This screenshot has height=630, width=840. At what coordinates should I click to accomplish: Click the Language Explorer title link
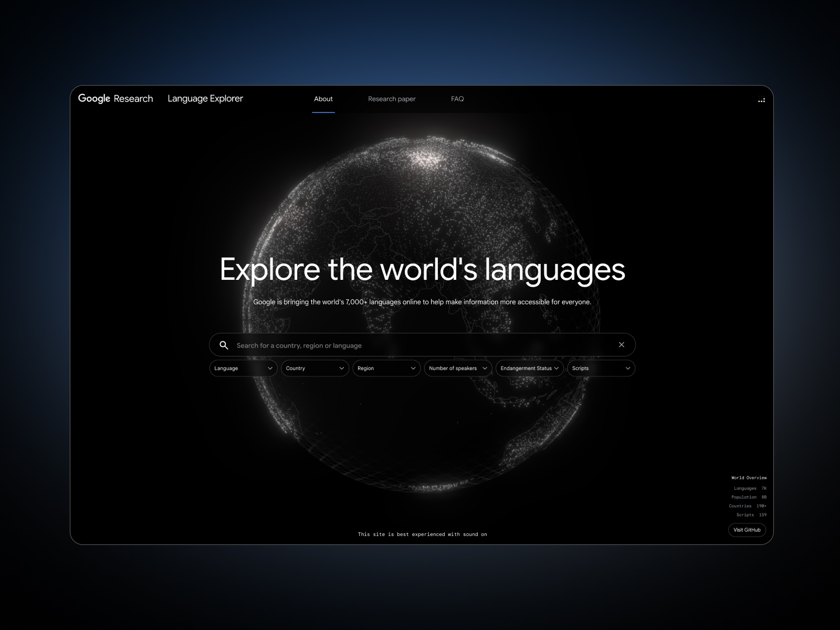[205, 98]
